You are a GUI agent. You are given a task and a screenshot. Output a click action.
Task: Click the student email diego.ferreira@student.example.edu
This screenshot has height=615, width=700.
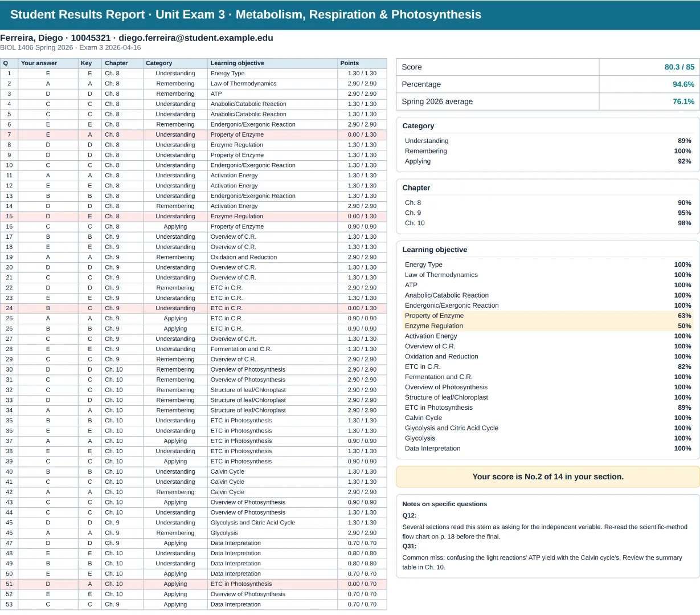tap(196, 38)
